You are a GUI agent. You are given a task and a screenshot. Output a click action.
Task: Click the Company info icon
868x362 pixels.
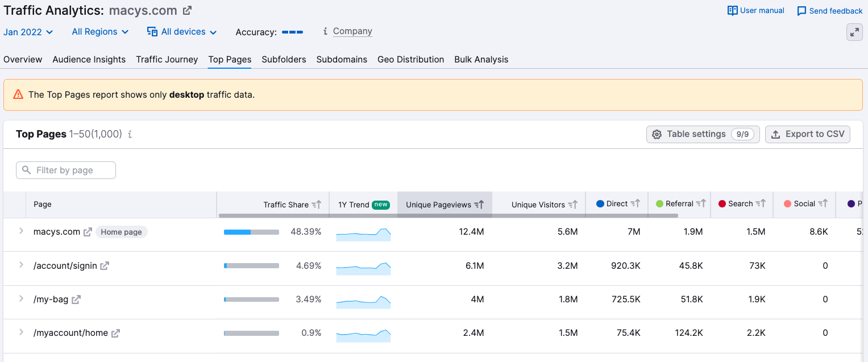325,32
